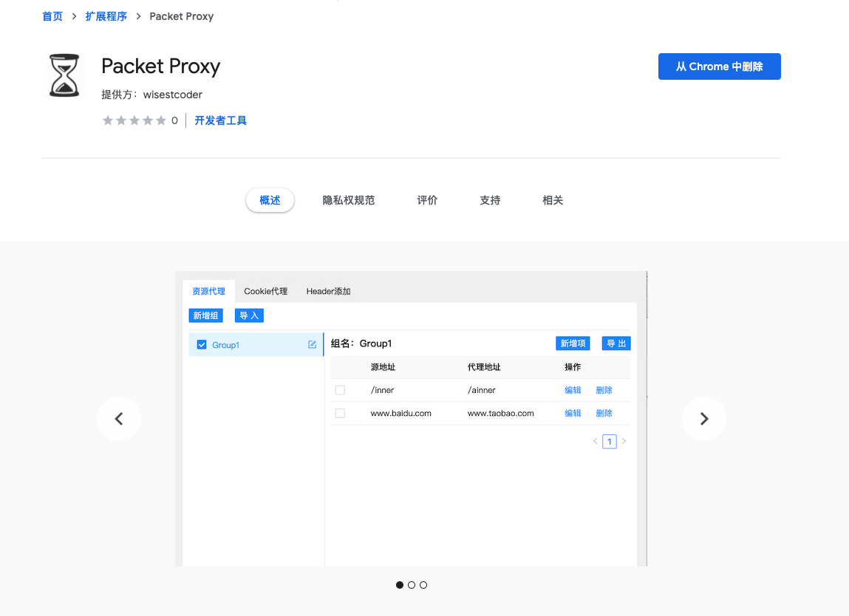Click 删除 for the /inner row

coord(604,390)
